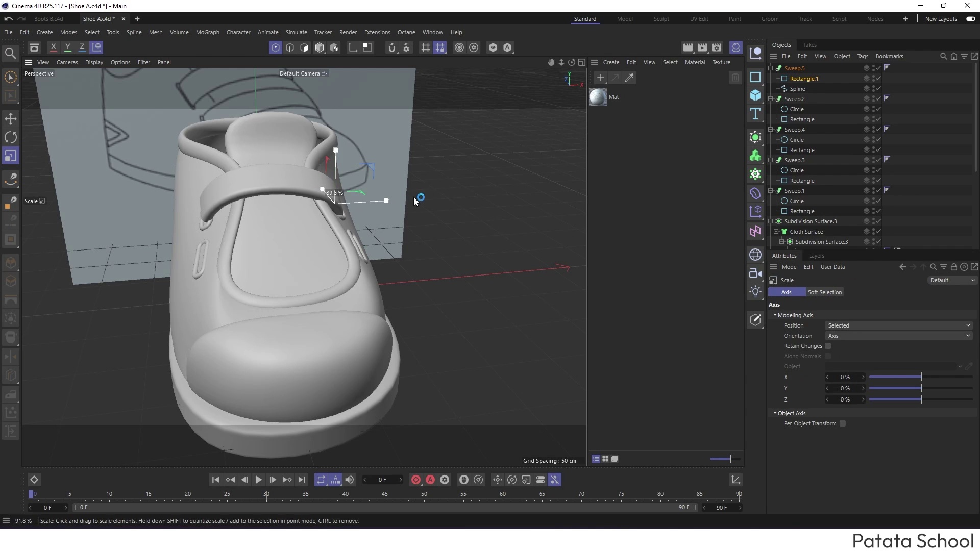
Task: Switch to Takes tab
Action: pyautogui.click(x=810, y=45)
